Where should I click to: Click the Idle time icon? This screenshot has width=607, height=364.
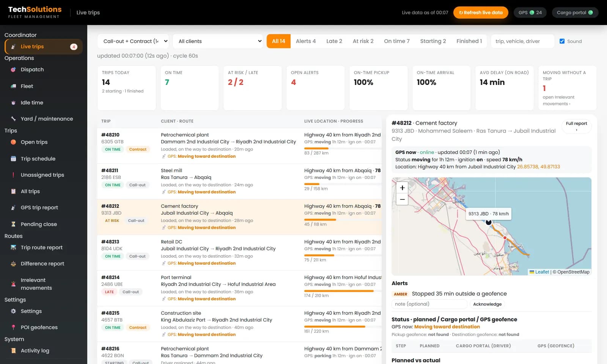coord(13,103)
